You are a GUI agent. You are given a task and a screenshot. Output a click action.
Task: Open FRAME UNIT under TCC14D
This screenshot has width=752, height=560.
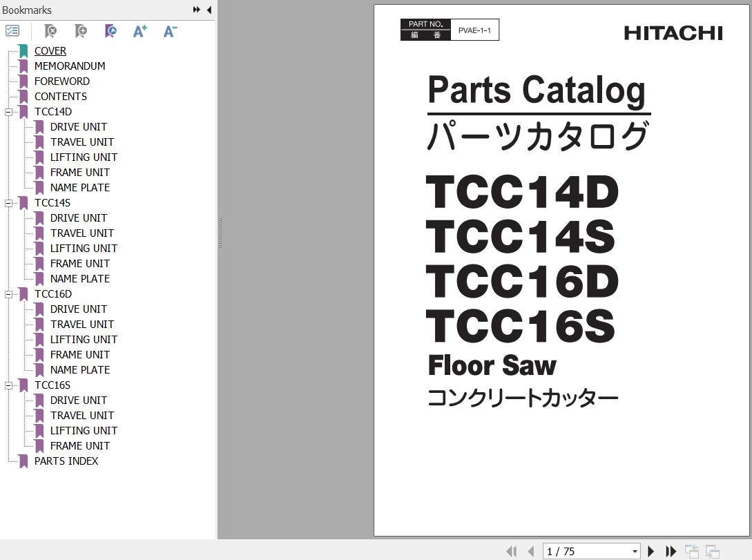(x=80, y=173)
